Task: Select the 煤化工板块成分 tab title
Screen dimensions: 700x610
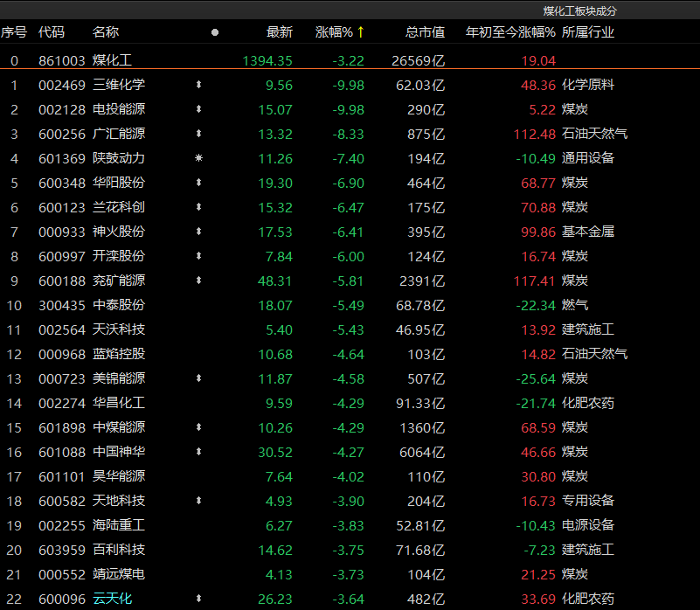Action: click(x=579, y=10)
